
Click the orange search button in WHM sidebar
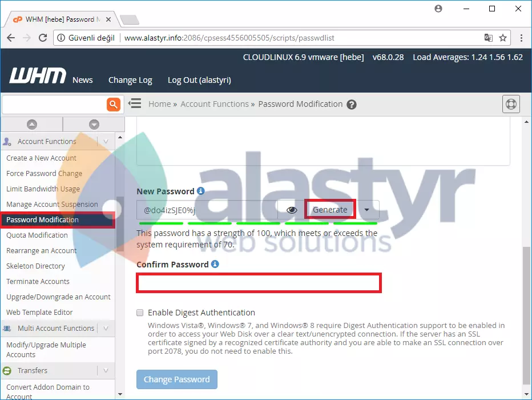tap(114, 104)
